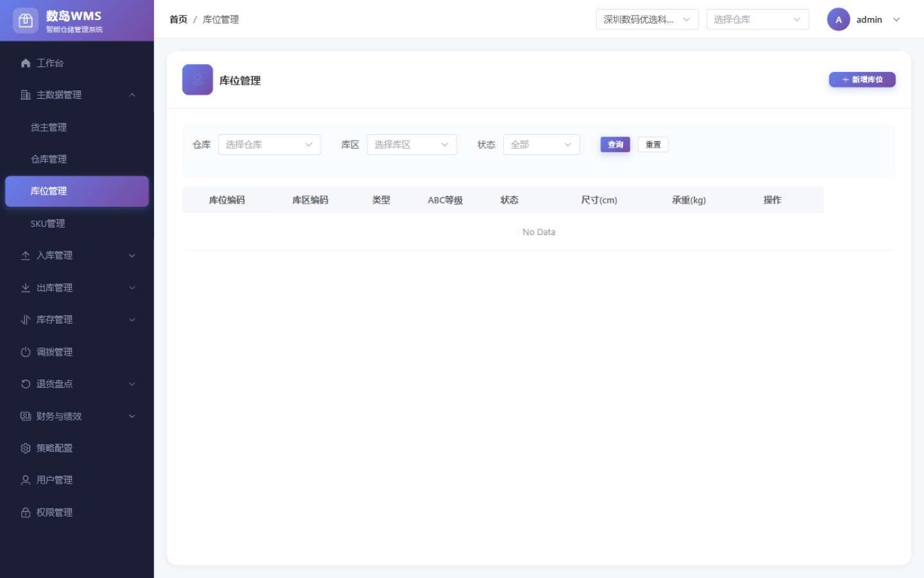Expand the 库存管理 submenu arrow

point(132,320)
